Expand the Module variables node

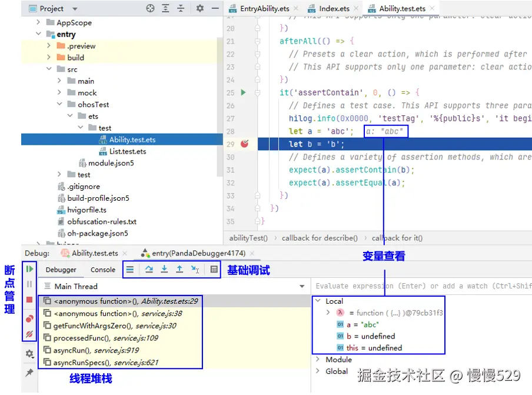[x=318, y=359]
